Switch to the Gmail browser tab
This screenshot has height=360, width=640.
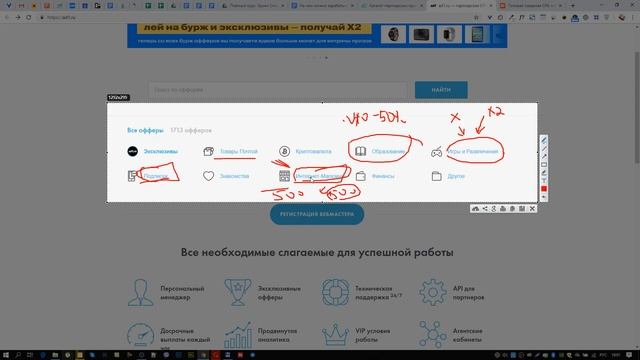click(21, 6)
